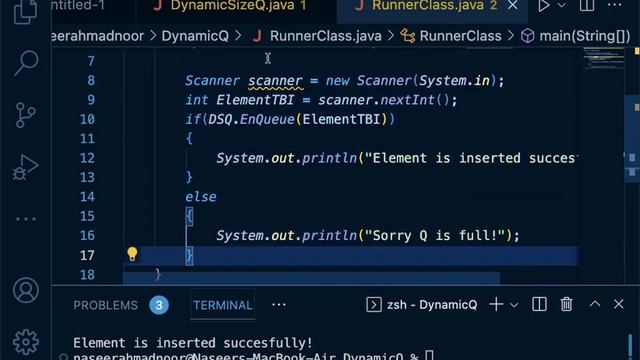Click the terminal output line "Element is inserted succesfully!"
Image resolution: width=640 pixels, height=360 pixels.
[x=193, y=343]
